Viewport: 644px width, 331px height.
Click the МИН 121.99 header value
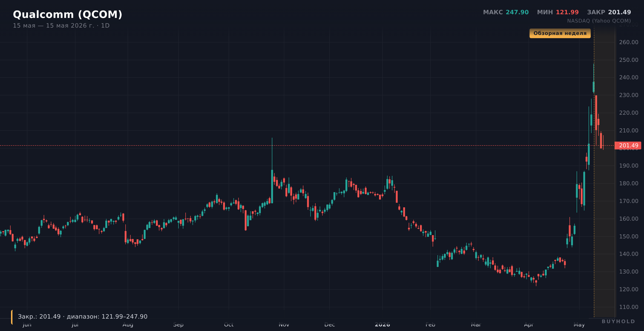pos(558,12)
